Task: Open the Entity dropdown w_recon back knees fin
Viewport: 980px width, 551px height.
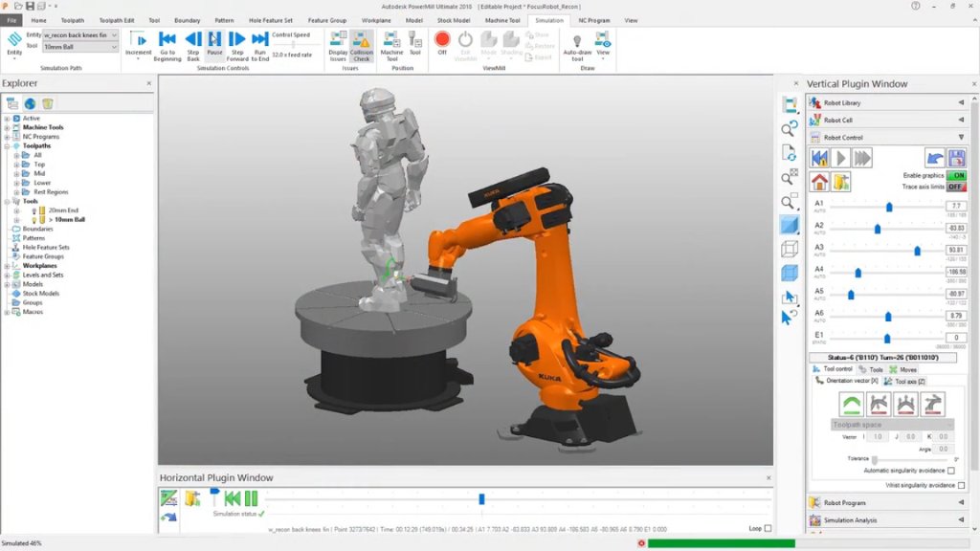Action: pyautogui.click(x=79, y=35)
